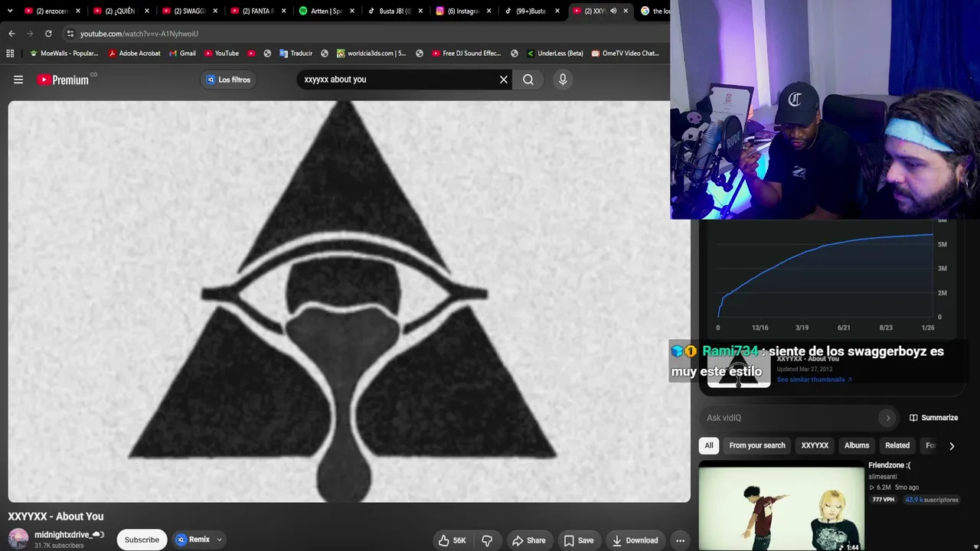This screenshot has width=980, height=551.
Task: Open the browser apps grid shortcut
Action: tap(10, 54)
